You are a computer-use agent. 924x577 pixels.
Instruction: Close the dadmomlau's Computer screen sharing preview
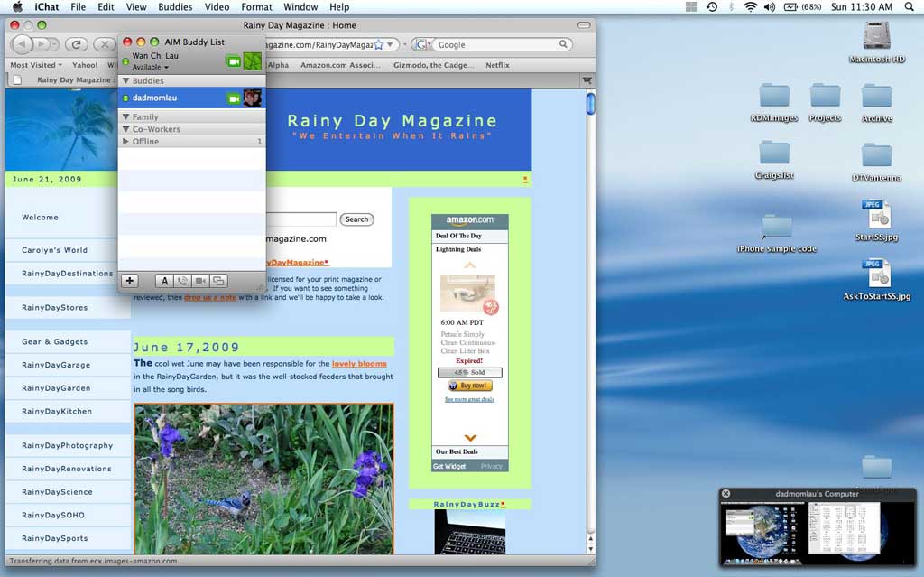click(726, 493)
